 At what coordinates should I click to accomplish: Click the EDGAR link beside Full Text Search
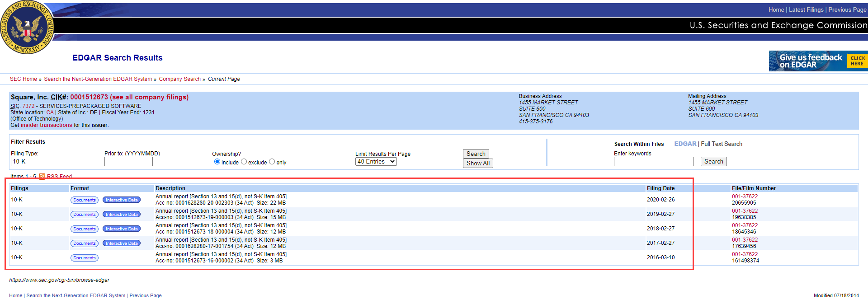pyautogui.click(x=685, y=144)
